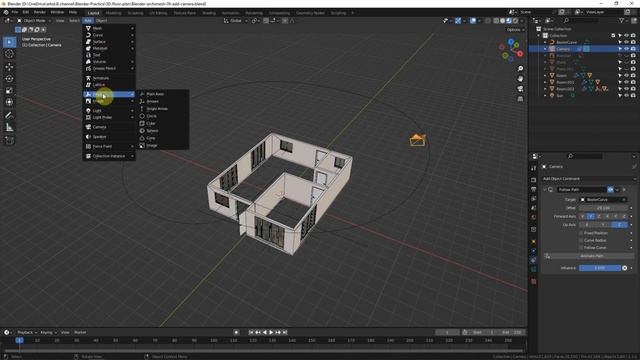Jump to start frame playback control
Viewport: 640px width, 360px height.
pyautogui.click(x=251, y=332)
